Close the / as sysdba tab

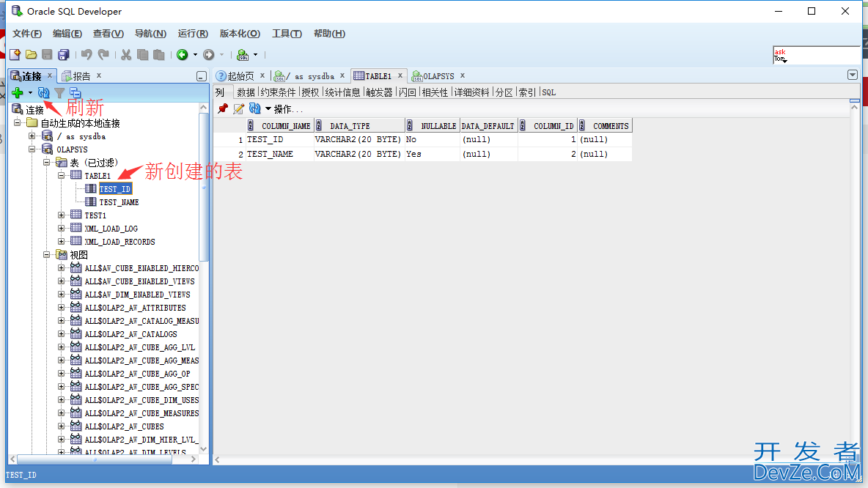click(x=342, y=75)
